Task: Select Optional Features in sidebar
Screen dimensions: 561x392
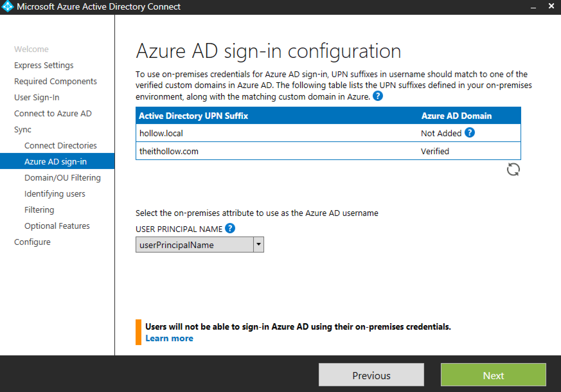Action: [x=57, y=226]
